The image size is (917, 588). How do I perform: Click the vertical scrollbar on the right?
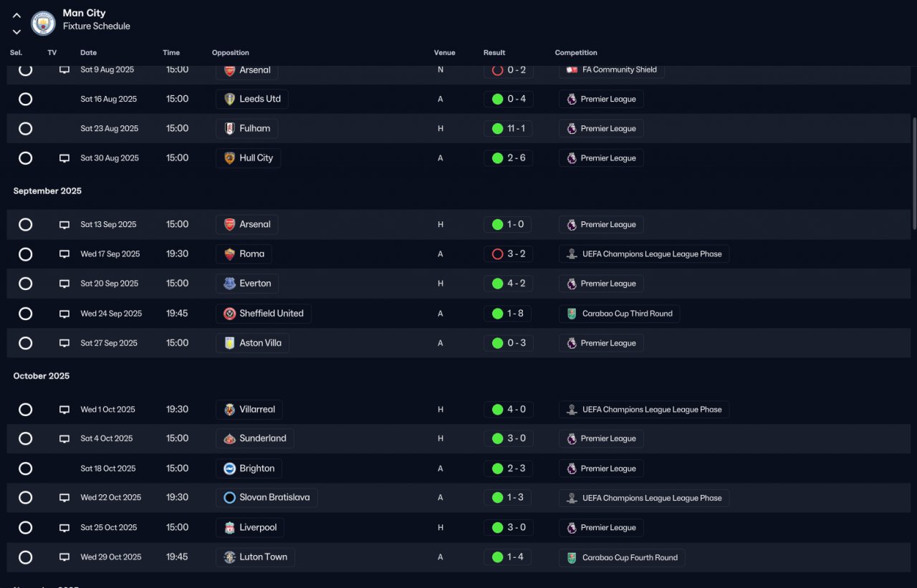click(913, 174)
